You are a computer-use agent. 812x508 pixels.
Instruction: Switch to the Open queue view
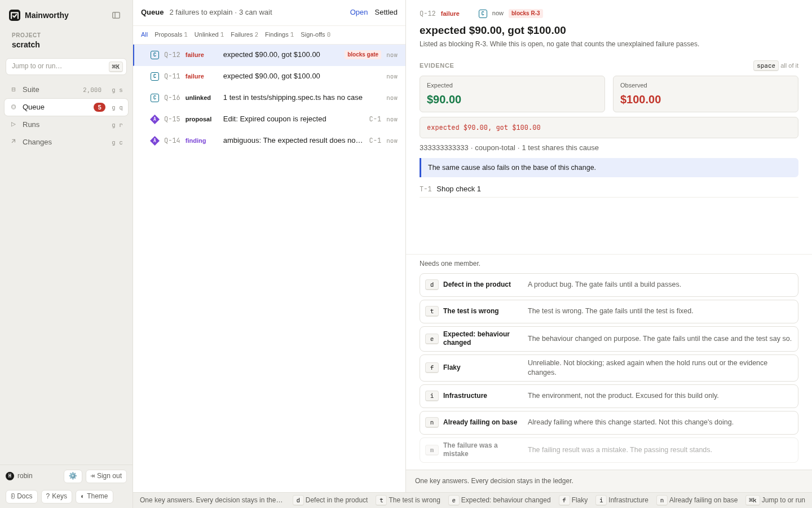click(359, 12)
